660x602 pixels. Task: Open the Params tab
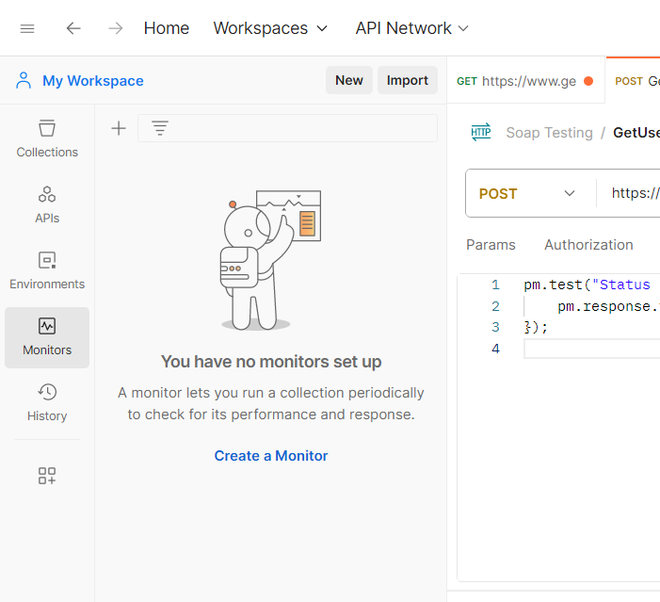pyautogui.click(x=490, y=245)
